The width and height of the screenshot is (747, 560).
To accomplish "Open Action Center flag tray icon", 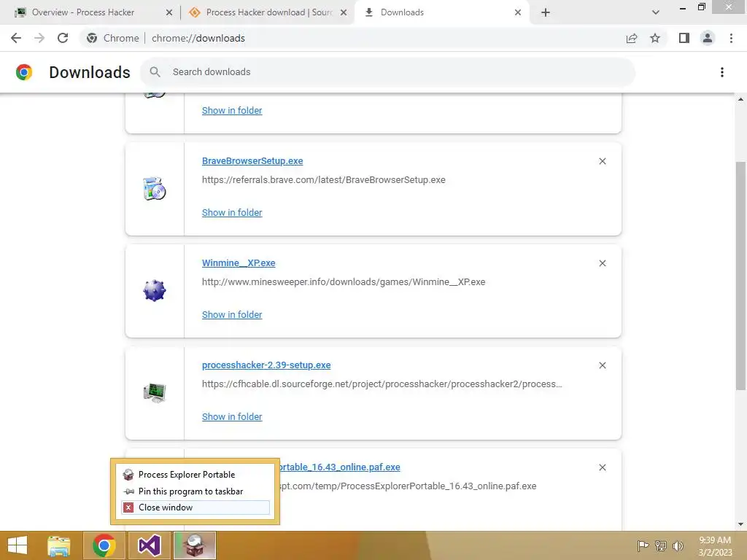I will (643, 545).
